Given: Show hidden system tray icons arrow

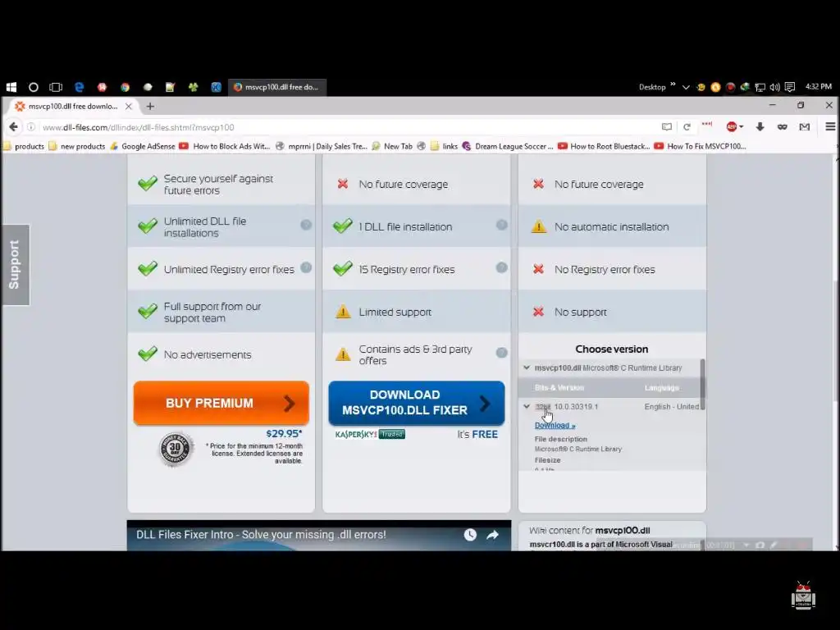Looking at the screenshot, I should click(686, 87).
